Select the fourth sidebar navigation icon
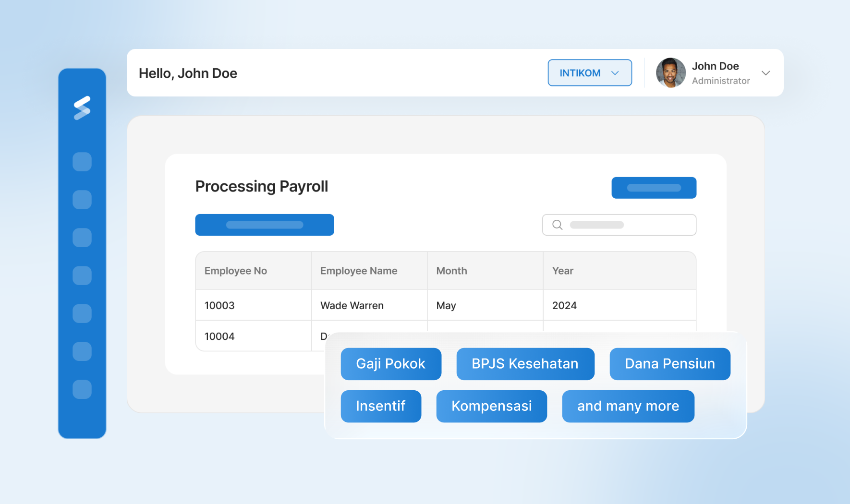 tap(82, 275)
